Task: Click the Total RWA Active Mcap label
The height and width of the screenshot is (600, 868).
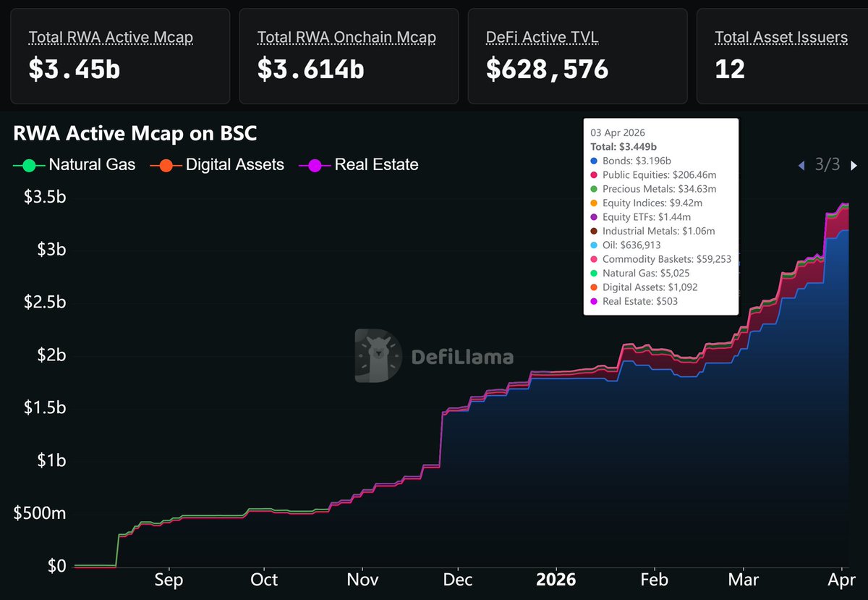Action: [111, 37]
